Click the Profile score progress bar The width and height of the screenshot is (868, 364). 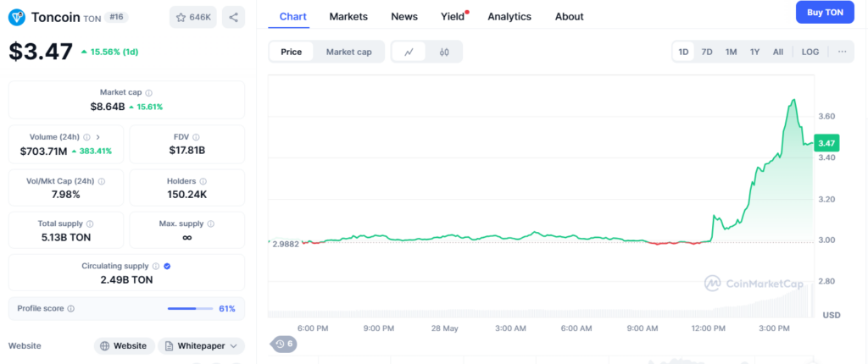191,309
